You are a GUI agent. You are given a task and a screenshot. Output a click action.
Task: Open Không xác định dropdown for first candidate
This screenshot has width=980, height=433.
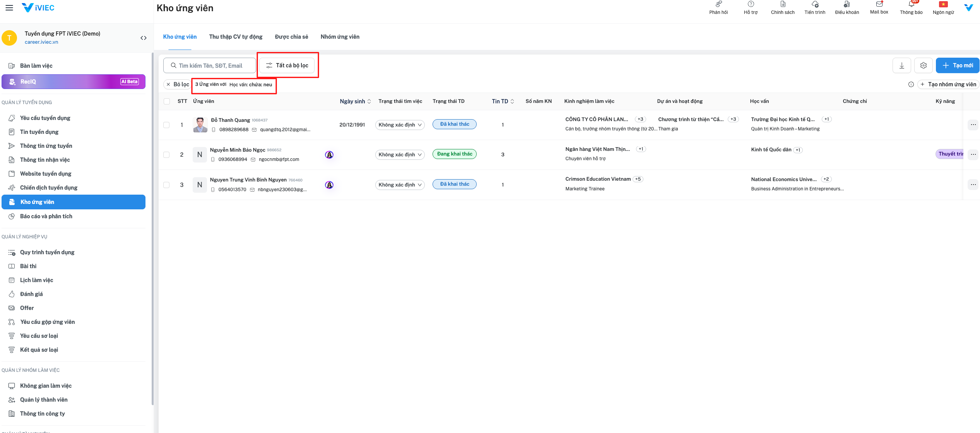pyautogui.click(x=400, y=125)
